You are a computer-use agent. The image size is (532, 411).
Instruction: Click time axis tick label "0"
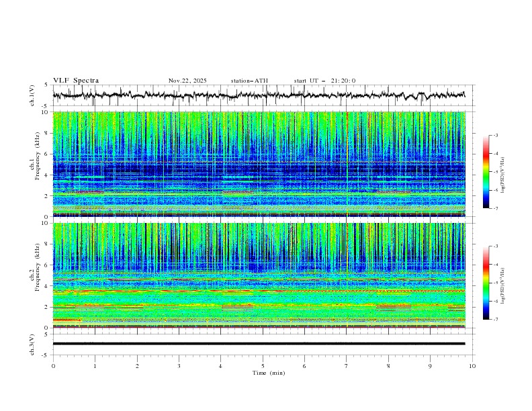pos(53,366)
